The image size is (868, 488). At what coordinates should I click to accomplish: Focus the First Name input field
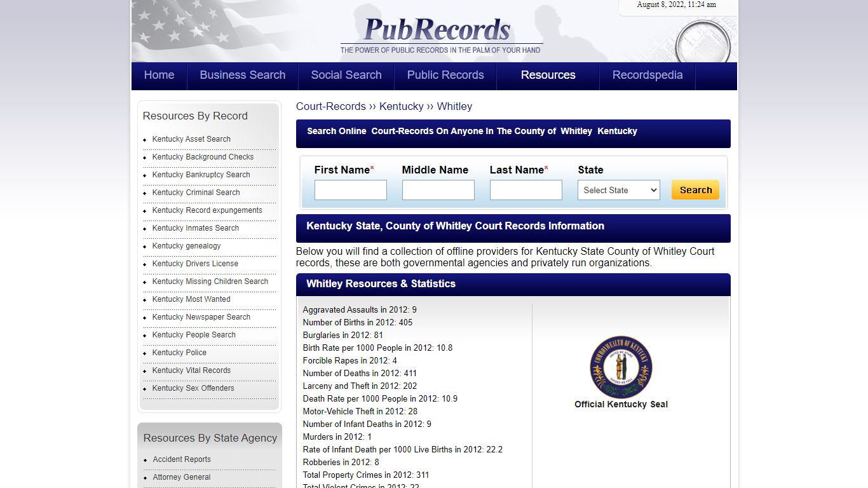coord(351,190)
